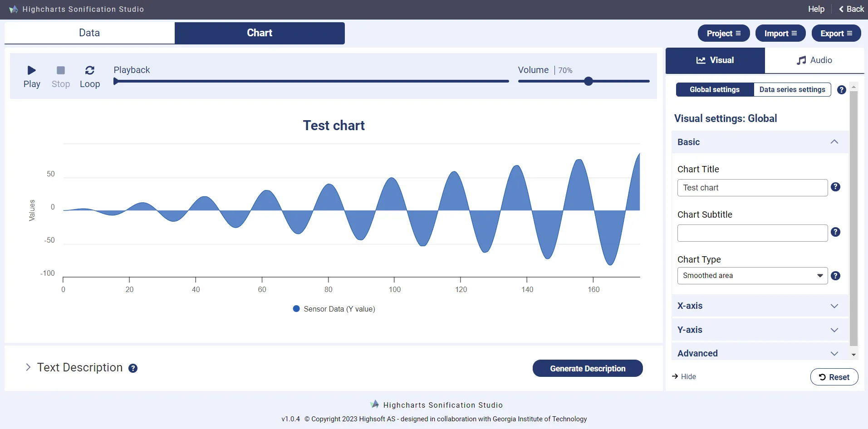The image size is (868, 429).
Task: Collapse the Basic settings section
Action: 760,142
